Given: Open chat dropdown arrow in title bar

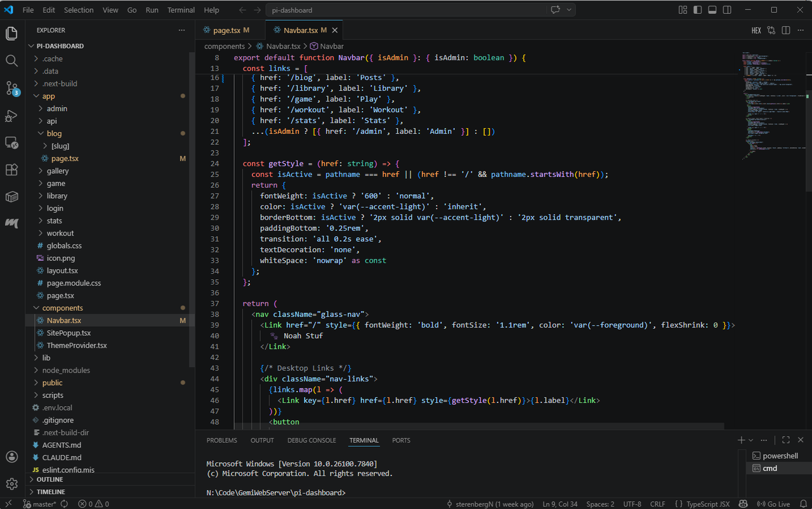Looking at the screenshot, I should pyautogui.click(x=569, y=10).
